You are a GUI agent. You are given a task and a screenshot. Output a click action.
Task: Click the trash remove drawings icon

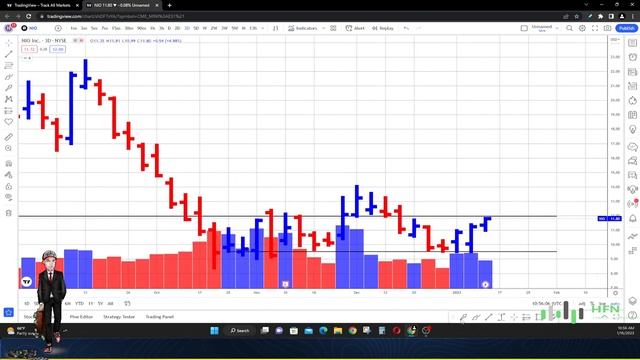[9, 213]
